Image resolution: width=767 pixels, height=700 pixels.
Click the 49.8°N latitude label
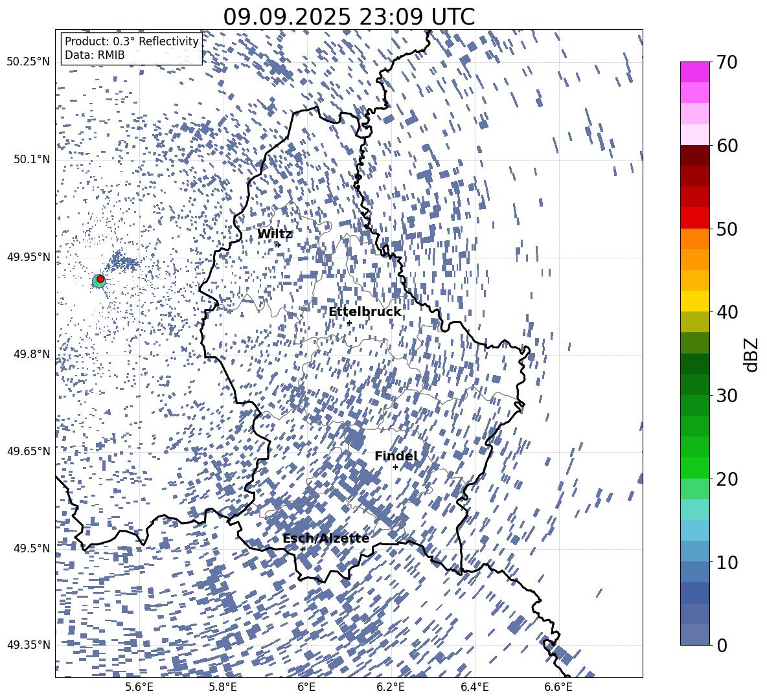(x=31, y=354)
